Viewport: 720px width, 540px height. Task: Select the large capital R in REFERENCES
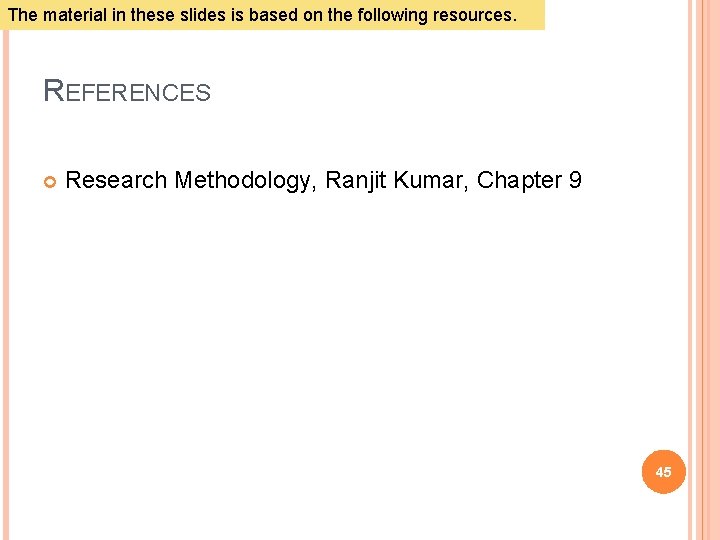coord(54,91)
